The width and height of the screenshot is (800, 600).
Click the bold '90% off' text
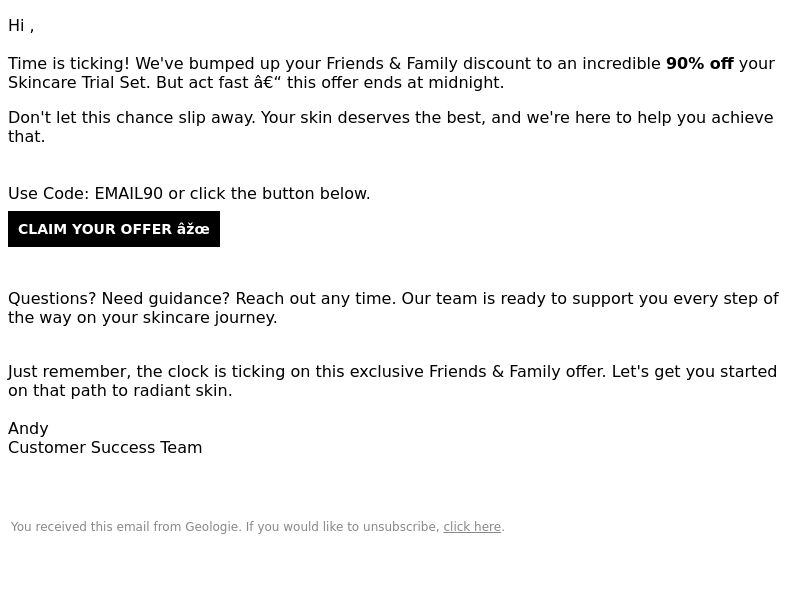(699, 63)
